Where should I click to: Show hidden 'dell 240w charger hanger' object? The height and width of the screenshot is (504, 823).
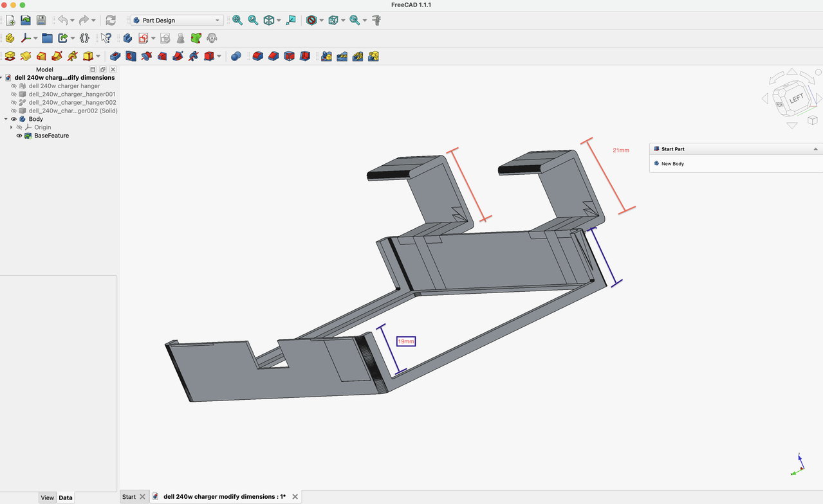pyautogui.click(x=14, y=86)
